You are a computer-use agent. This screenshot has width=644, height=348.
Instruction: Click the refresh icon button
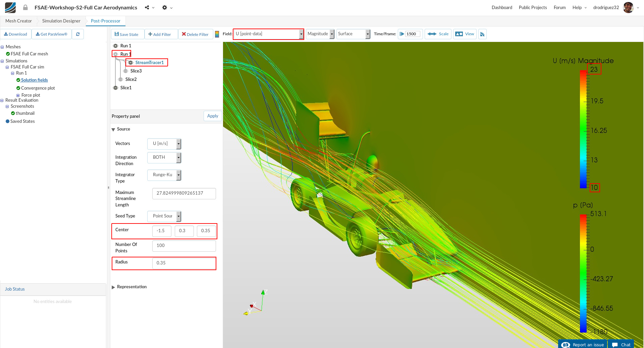coord(78,34)
